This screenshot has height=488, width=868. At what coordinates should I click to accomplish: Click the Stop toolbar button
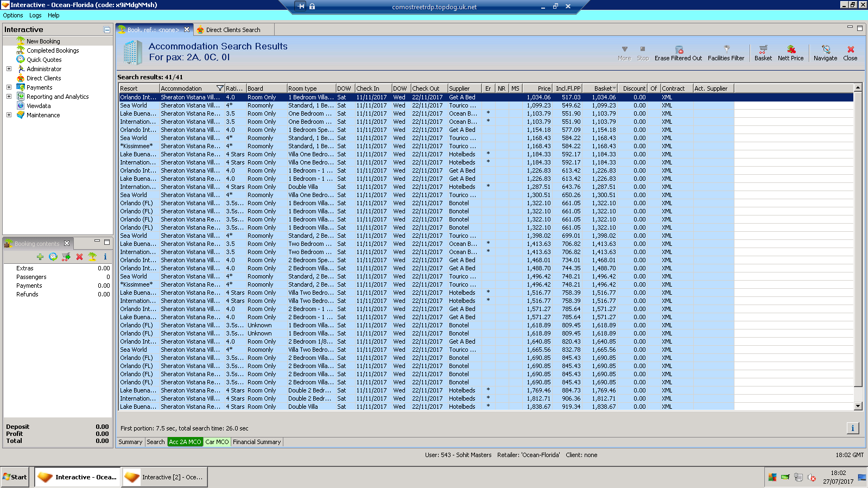pos(643,53)
